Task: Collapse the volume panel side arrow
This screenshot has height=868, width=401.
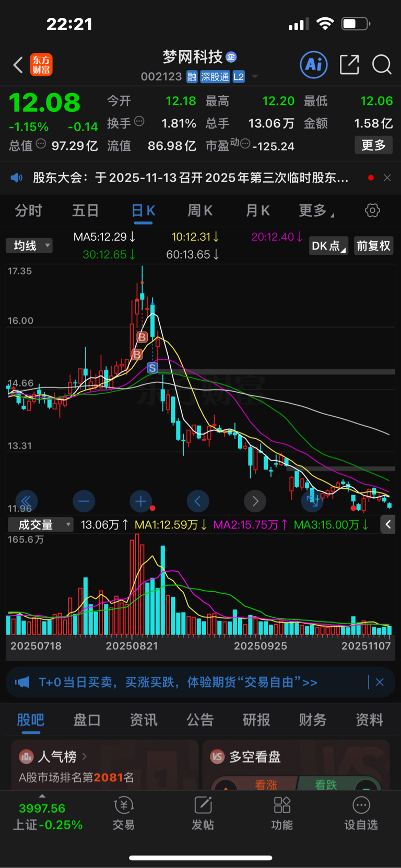Action: pos(388,524)
